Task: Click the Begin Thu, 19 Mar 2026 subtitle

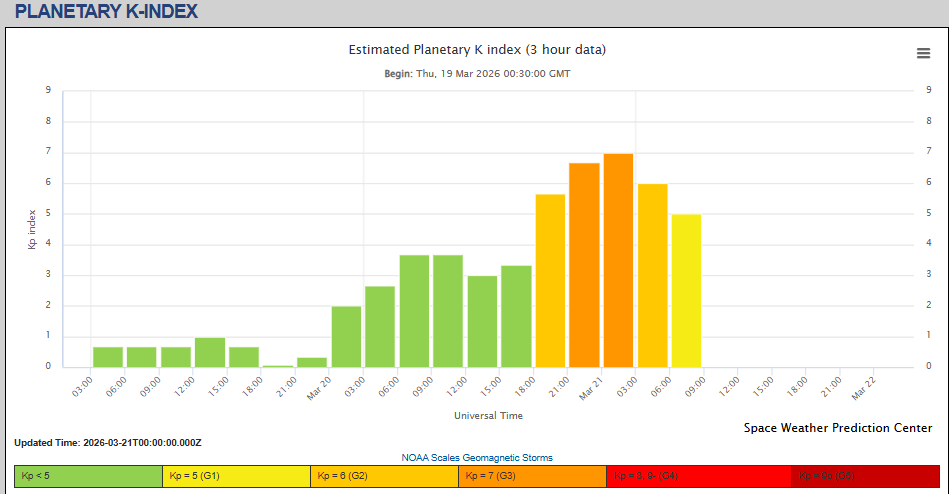Action: tap(477, 74)
